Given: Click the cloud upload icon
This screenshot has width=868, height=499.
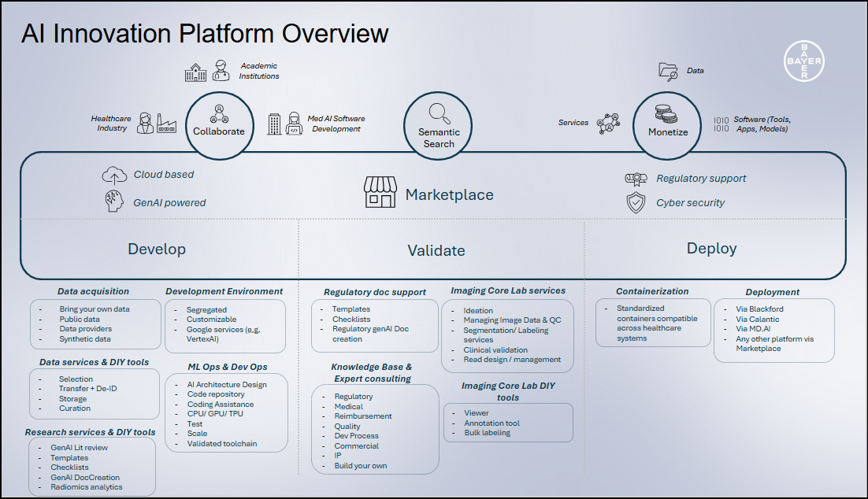Looking at the screenshot, I should [115, 175].
